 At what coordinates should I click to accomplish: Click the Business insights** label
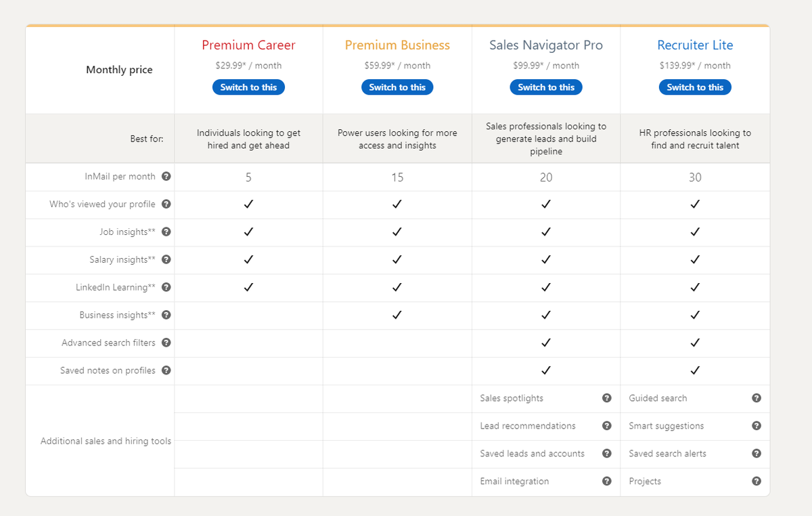coord(117,316)
